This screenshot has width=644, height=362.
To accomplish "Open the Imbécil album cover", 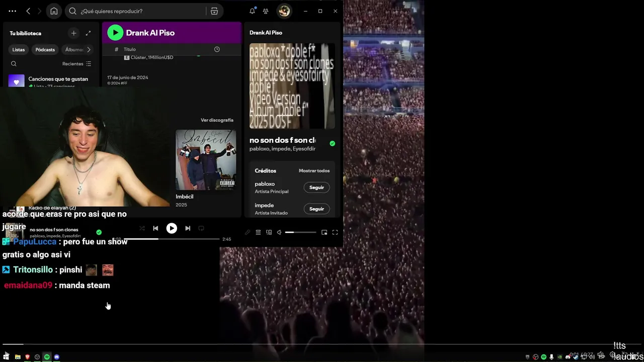I will (206, 160).
